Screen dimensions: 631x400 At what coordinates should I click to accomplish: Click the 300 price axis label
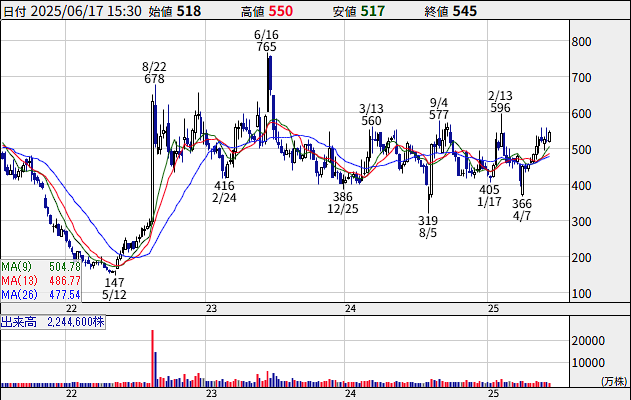[x=582, y=222]
